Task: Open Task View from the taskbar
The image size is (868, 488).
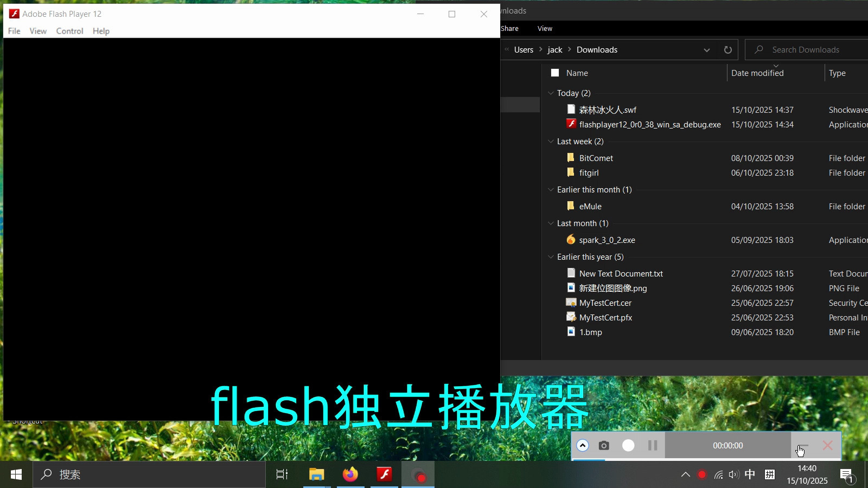Action: pos(282,474)
